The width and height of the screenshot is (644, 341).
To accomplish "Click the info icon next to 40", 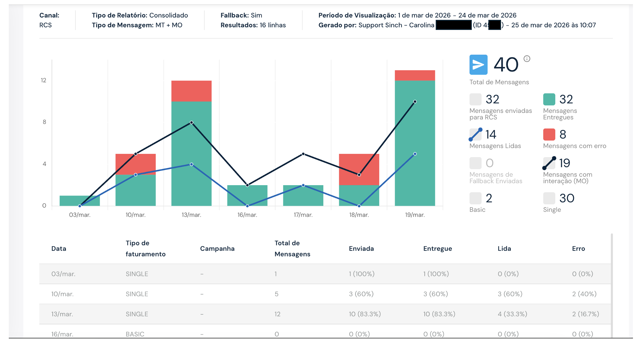I will (x=527, y=59).
